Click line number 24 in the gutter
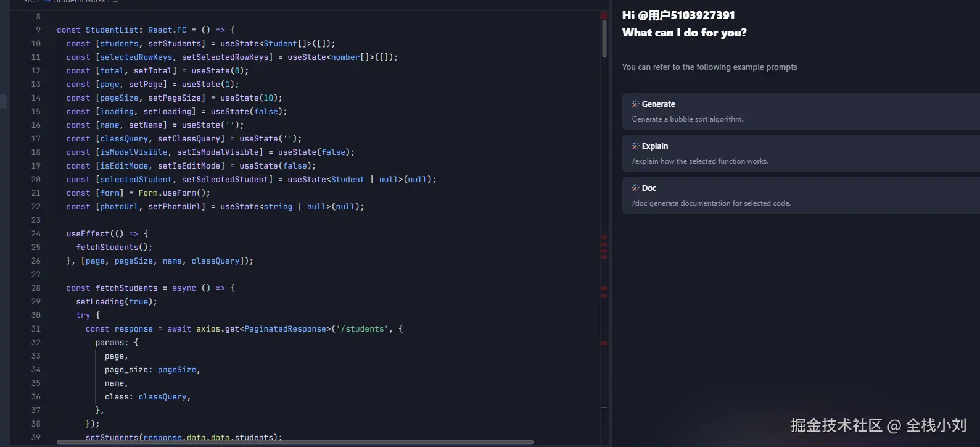This screenshot has width=980, height=447. [x=36, y=233]
